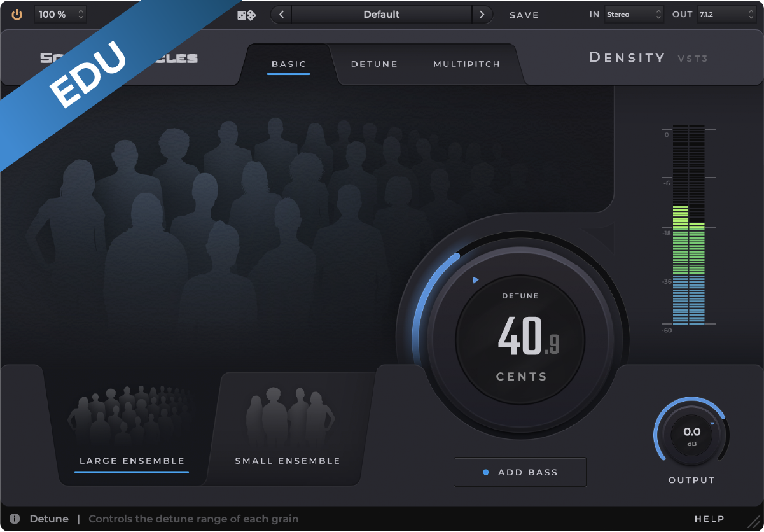Select the Small Ensemble mode label

tap(288, 461)
